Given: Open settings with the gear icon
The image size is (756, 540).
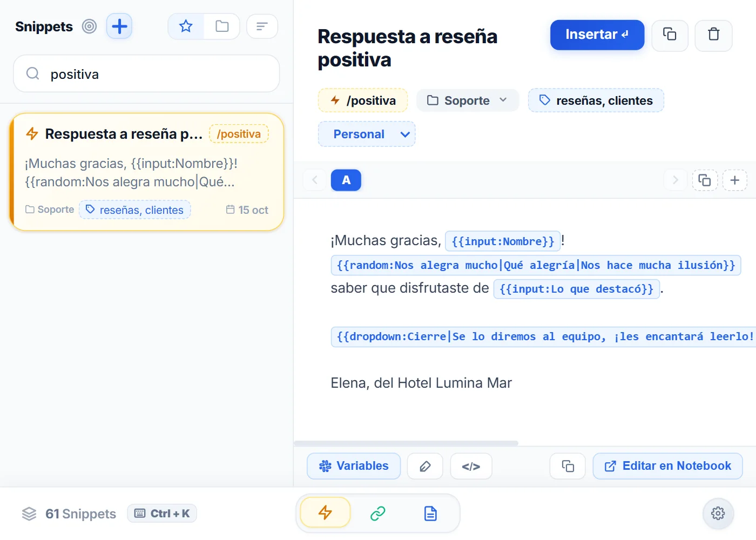Looking at the screenshot, I should (x=718, y=513).
